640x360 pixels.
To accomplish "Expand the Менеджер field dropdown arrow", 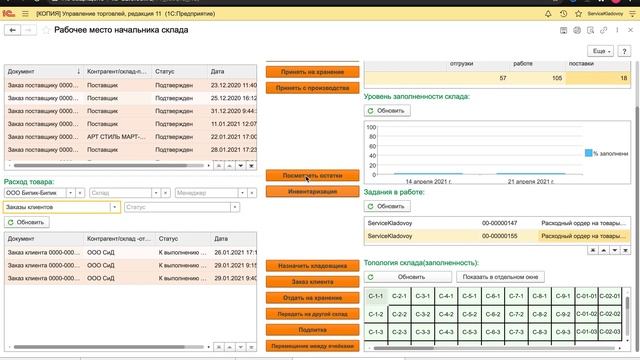I will pos(242,193).
